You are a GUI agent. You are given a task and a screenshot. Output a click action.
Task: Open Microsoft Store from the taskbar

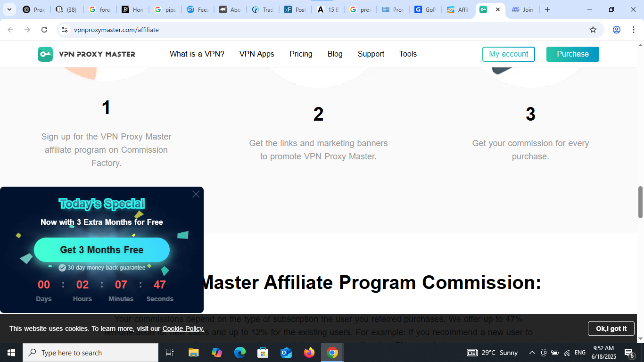[x=263, y=353]
